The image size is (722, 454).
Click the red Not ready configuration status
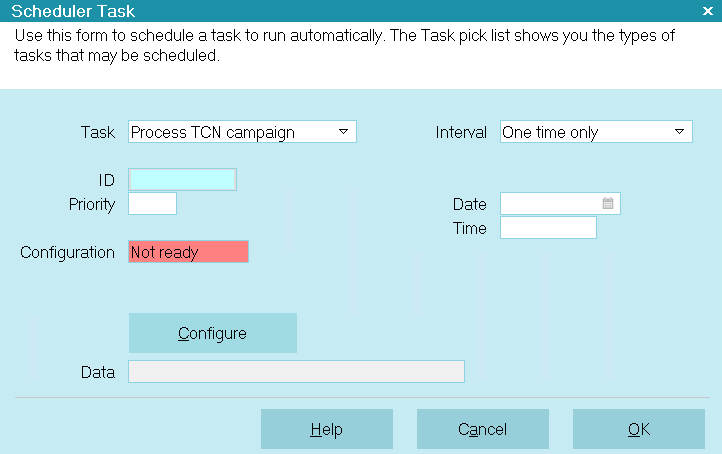188,251
